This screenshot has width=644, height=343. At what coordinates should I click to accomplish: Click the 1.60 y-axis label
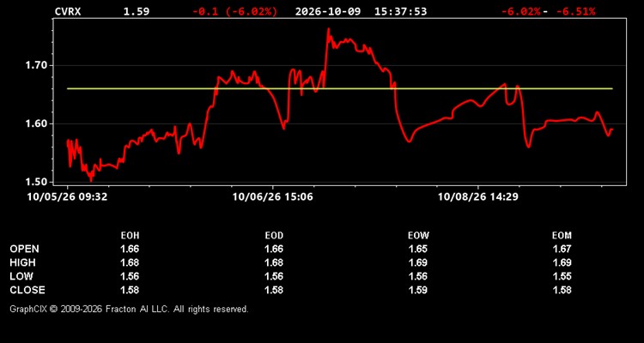coord(36,123)
